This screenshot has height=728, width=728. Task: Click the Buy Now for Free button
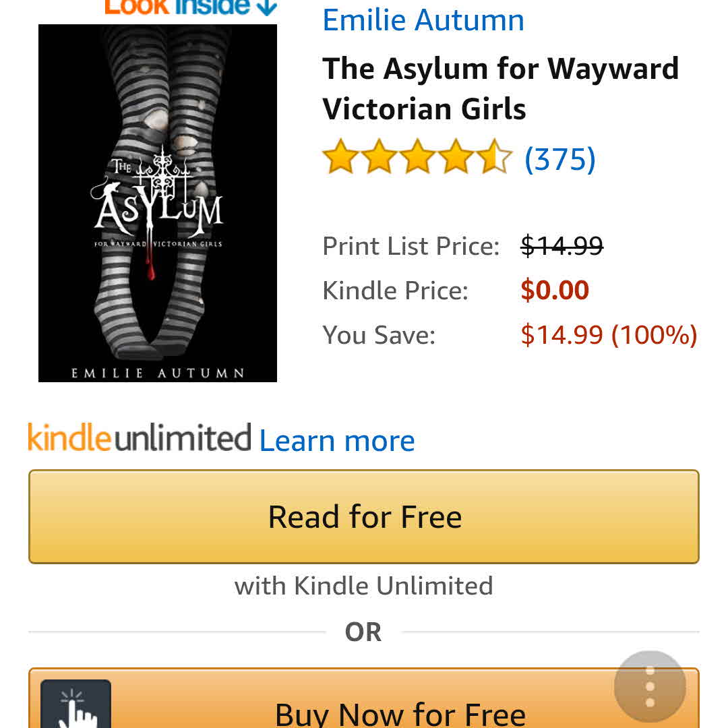click(x=364, y=698)
